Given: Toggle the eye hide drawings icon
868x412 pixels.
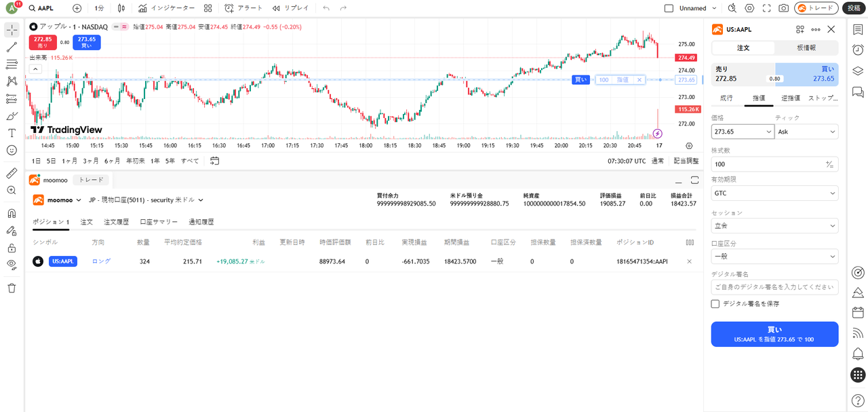Looking at the screenshot, I should coord(12,265).
